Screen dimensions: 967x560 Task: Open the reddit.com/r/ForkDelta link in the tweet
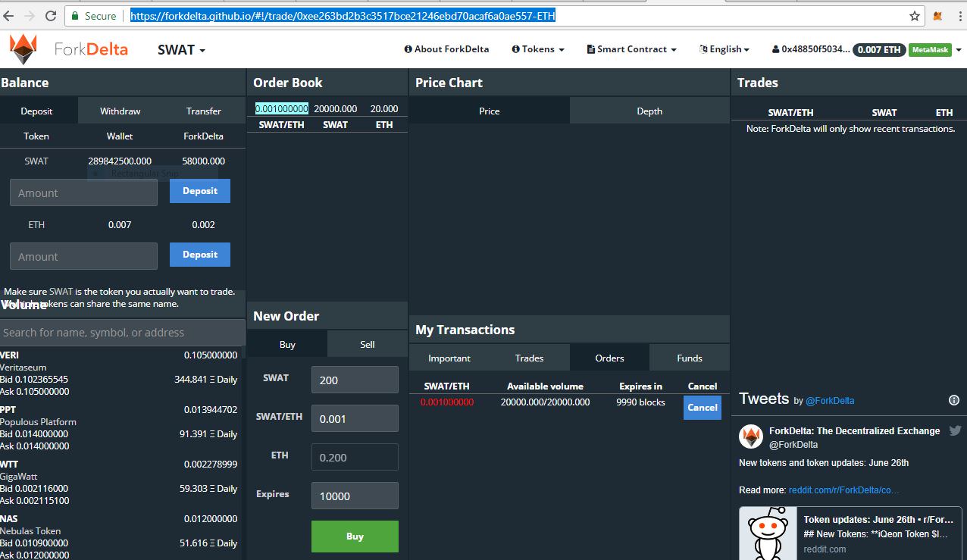[x=844, y=490]
